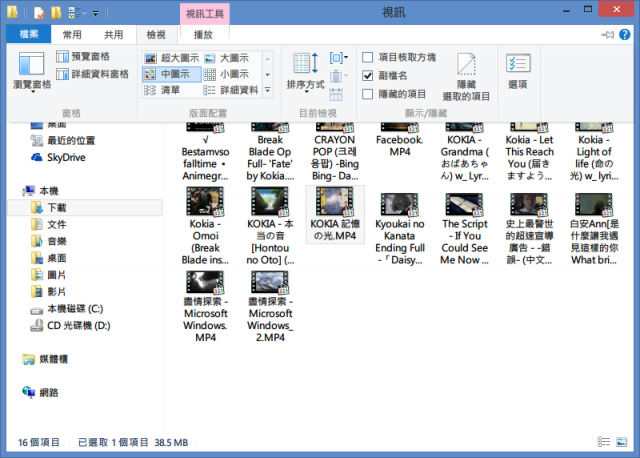Switch to the 播放 play tab
Image resolution: width=640 pixels, height=458 pixels.
(203, 35)
